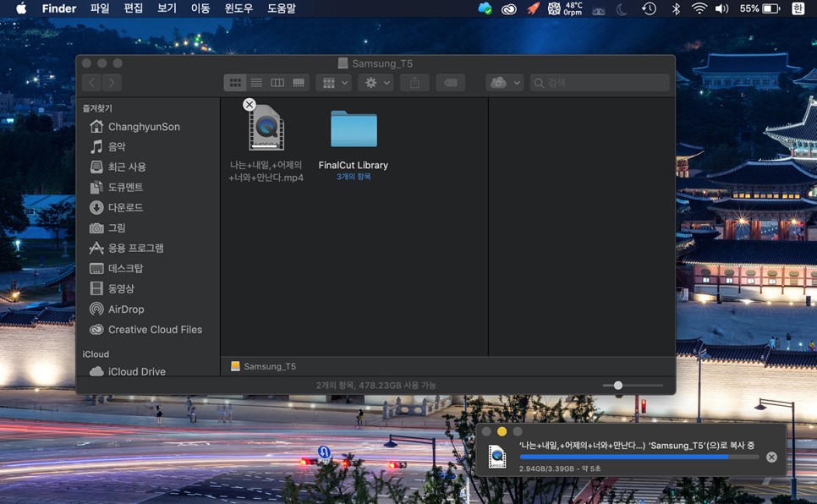This screenshot has width=817, height=504.
Task: Click status text 2개의 항목, 478.23GB 사용 가능
Action: coord(376,385)
